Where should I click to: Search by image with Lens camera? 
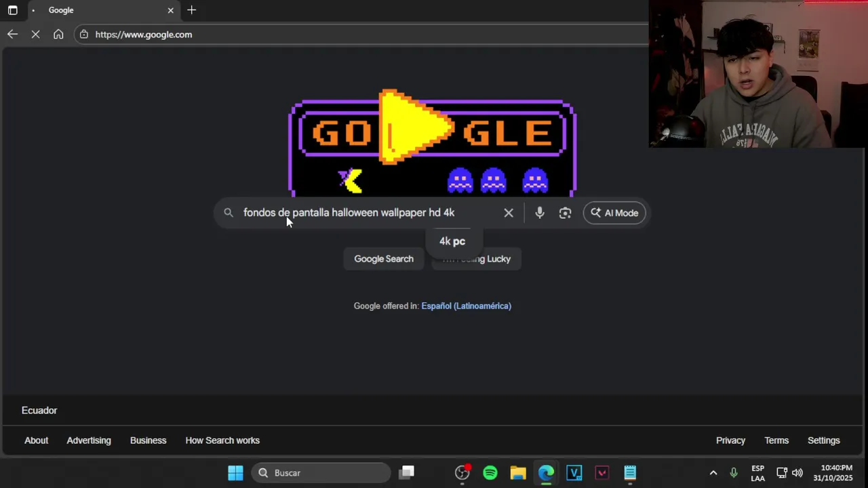(x=565, y=213)
